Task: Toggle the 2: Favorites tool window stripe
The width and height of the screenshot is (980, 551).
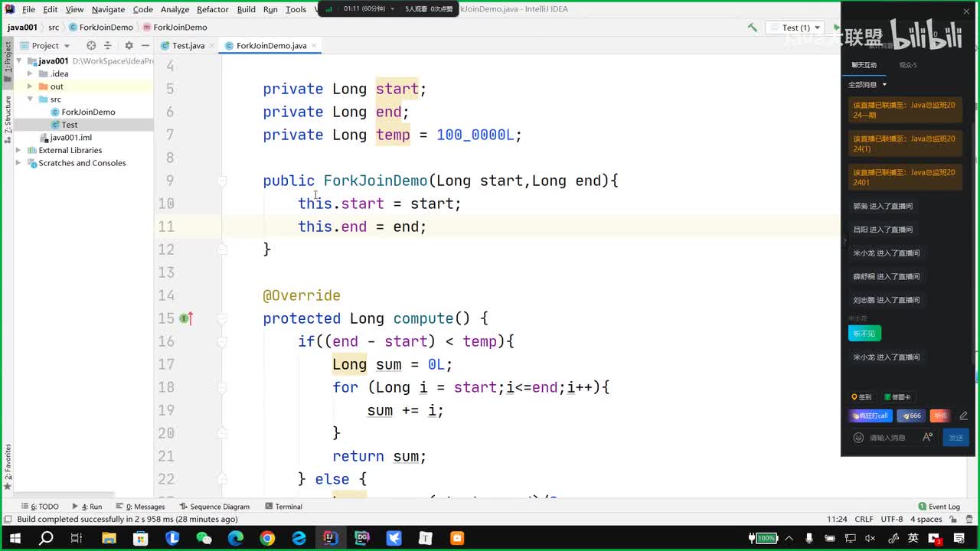Action: pos(8,466)
